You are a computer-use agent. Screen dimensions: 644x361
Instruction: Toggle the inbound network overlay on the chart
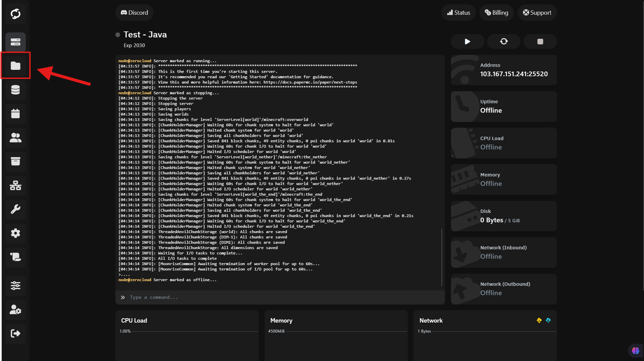(539, 320)
